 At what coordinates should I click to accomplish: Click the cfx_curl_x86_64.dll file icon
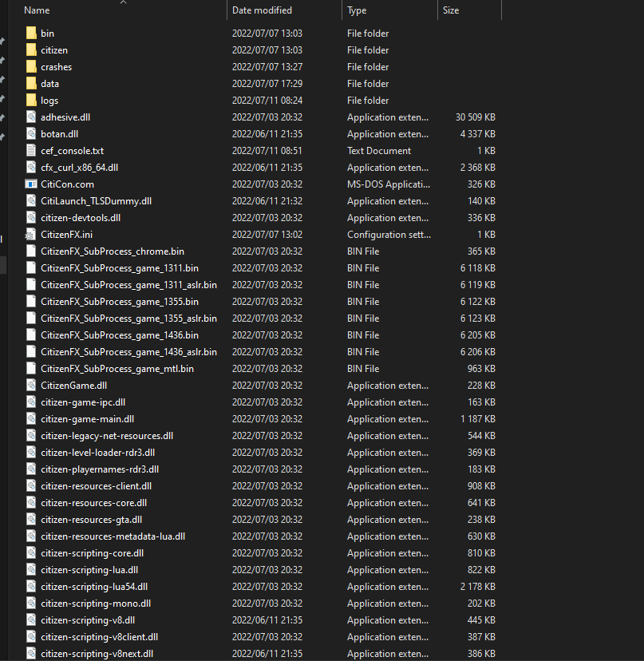tap(31, 168)
